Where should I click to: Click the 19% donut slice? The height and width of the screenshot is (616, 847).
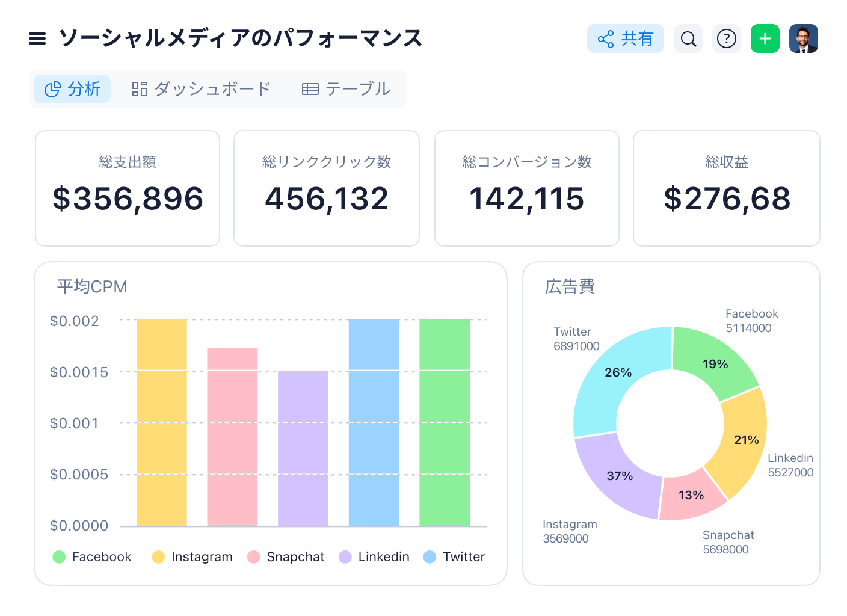pos(715,364)
